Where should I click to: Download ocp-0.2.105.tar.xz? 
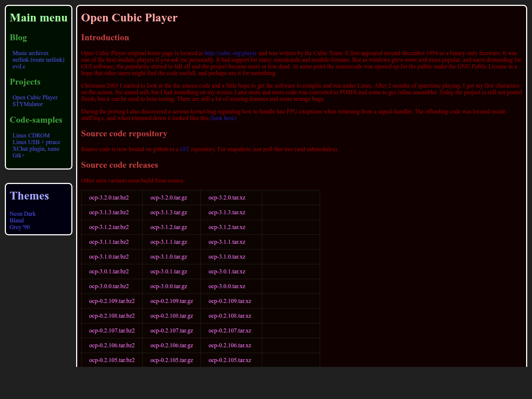pyautogui.click(x=230, y=360)
